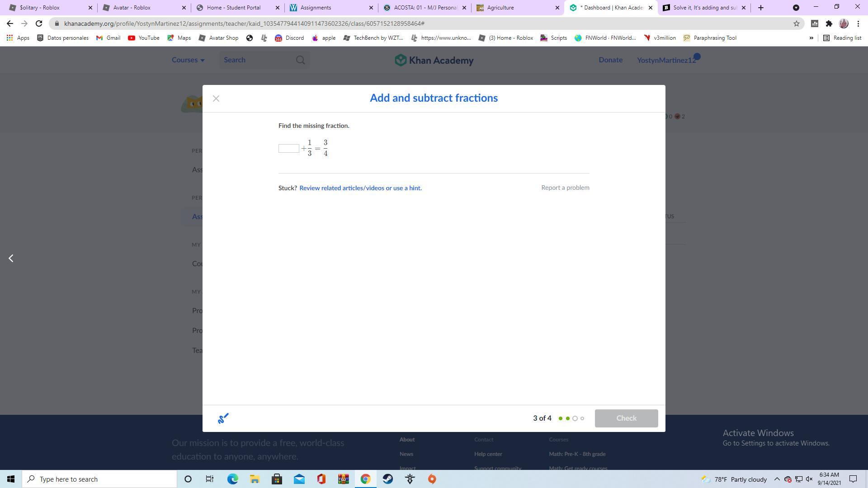The width and height of the screenshot is (868, 488).
Task: Click the Report a problem link
Action: click(565, 188)
